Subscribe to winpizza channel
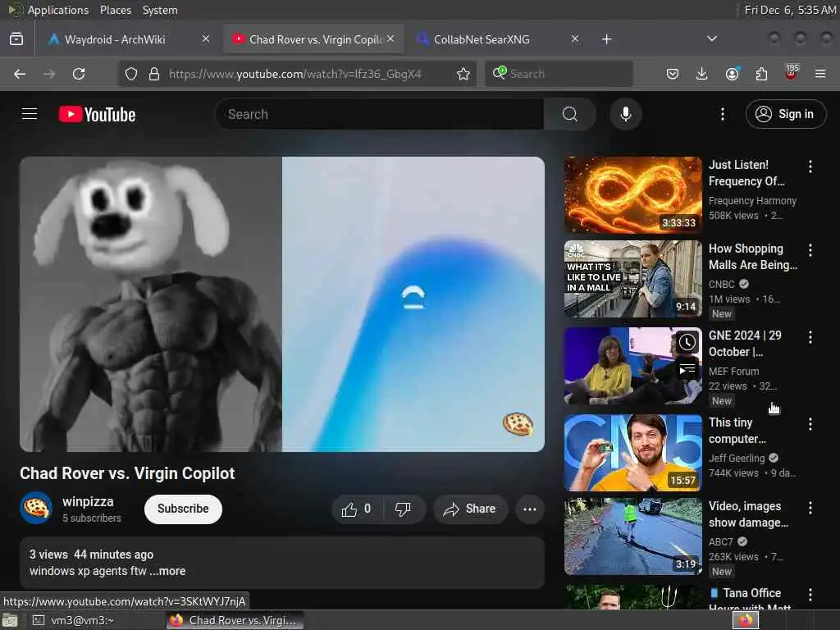Screen dimensions: 840x630 click(x=183, y=509)
